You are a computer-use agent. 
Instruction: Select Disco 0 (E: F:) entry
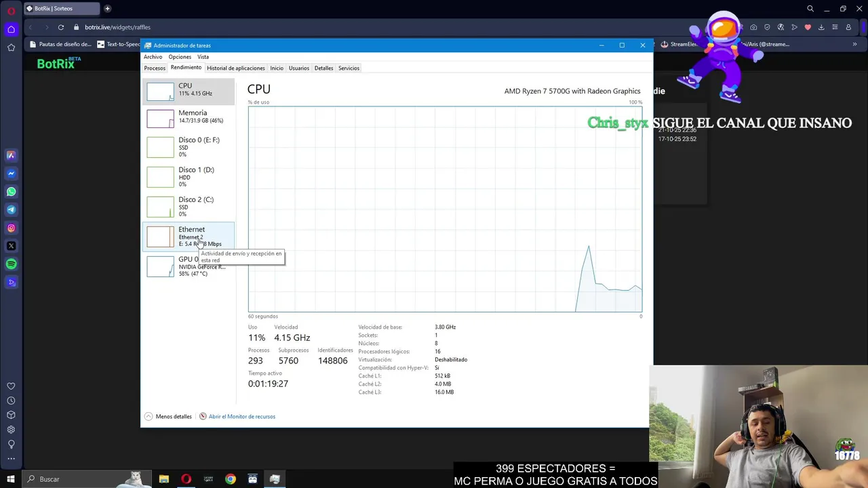coord(189,147)
